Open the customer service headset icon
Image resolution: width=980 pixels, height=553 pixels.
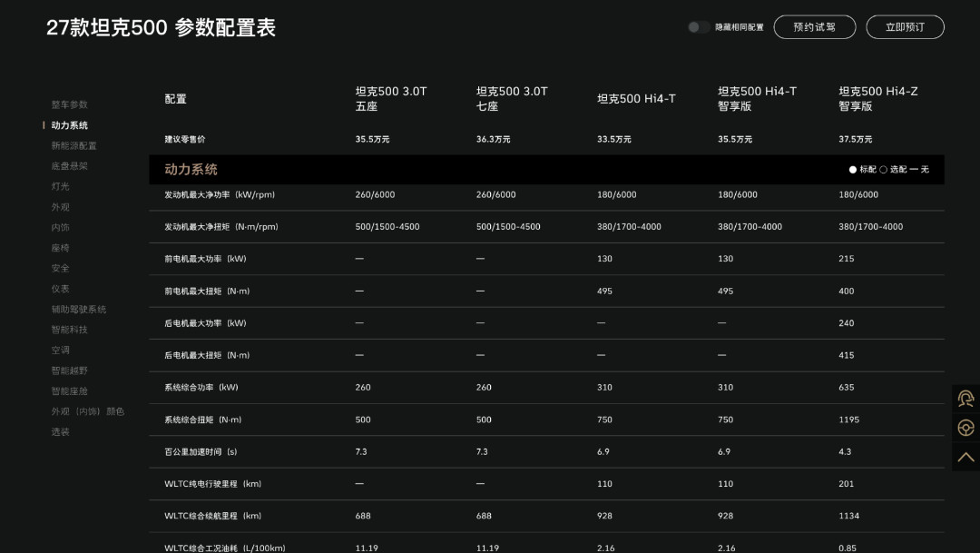pos(965,399)
